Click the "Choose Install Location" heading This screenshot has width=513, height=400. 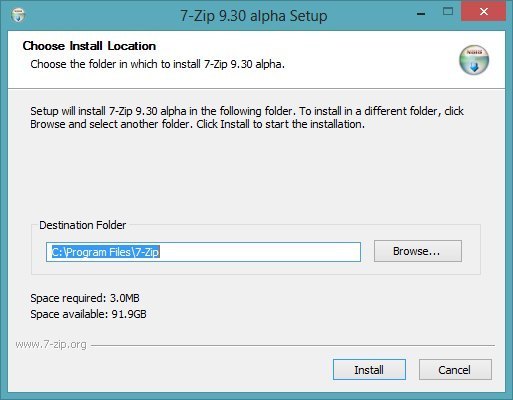pyautogui.click(x=89, y=46)
